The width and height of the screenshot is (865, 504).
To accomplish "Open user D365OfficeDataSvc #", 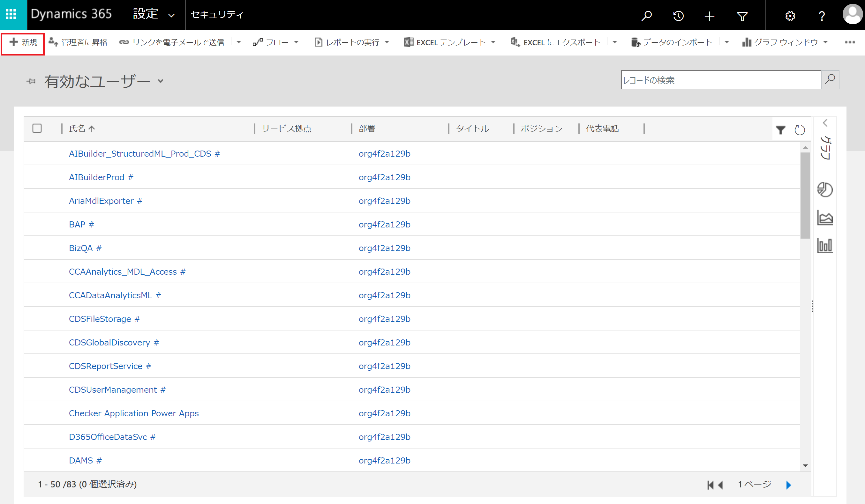I will click(x=113, y=437).
